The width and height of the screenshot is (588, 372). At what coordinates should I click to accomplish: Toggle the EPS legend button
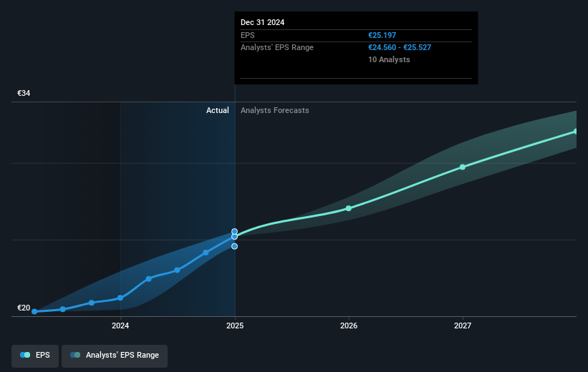(x=35, y=356)
